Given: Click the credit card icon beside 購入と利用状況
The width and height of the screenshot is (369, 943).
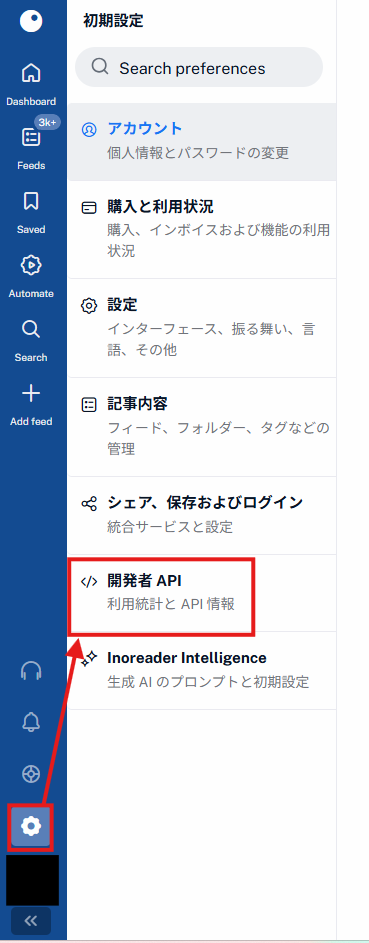Looking at the screenshot, I should (x=89, y=208).
